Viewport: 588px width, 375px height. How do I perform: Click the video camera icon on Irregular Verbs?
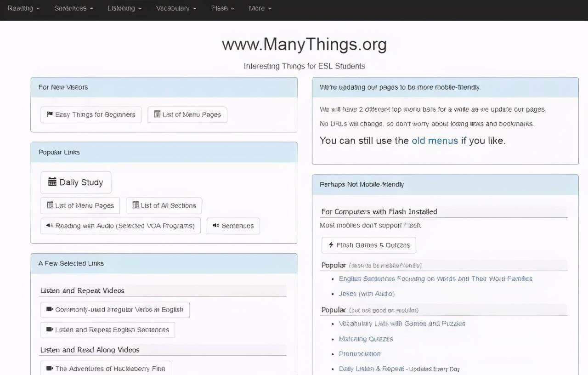click(x=50, y=309)
